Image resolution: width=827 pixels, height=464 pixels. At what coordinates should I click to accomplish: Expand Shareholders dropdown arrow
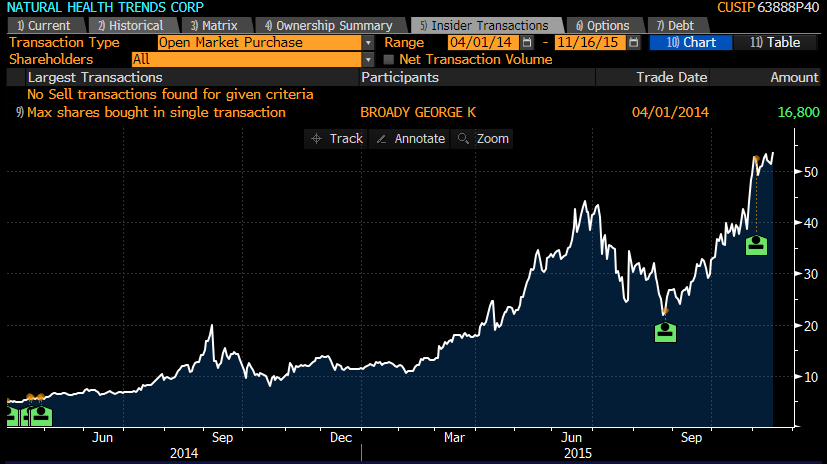click(x=368, y=60)
